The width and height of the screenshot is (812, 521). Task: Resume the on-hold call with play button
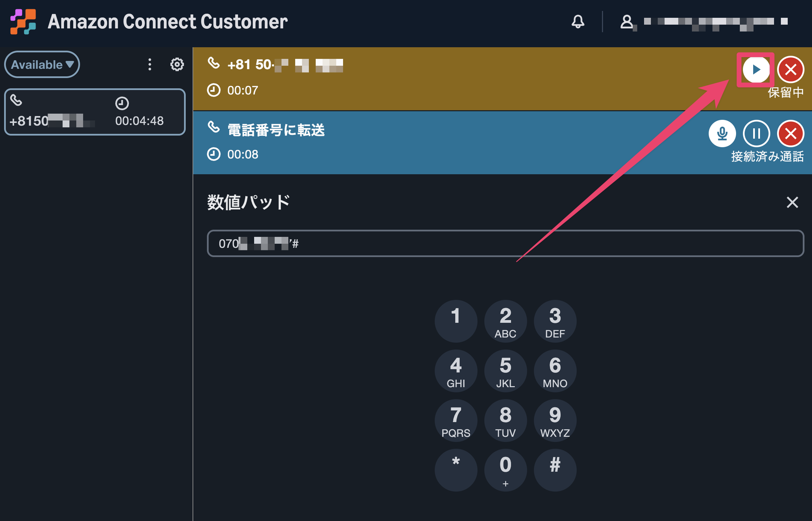pos(756,69)
